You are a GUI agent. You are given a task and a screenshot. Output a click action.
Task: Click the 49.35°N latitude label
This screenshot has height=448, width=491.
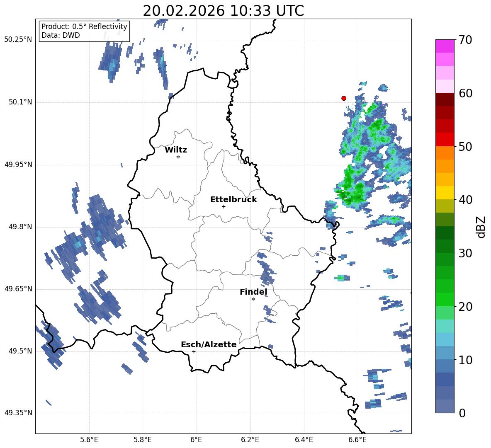pos(18,413)
